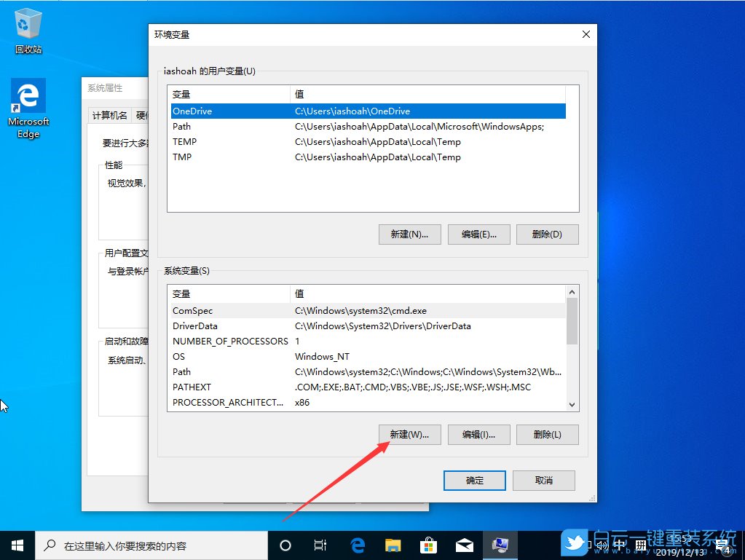745x560 pixels.
Task: Click 取消 to cancel the dialog
Action: [x=543, y=480]
